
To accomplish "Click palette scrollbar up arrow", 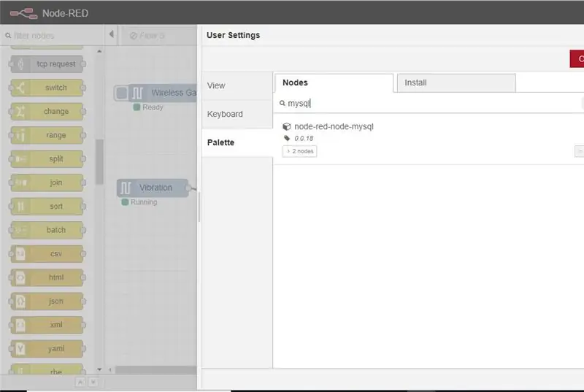I will (x=99, y=51).
